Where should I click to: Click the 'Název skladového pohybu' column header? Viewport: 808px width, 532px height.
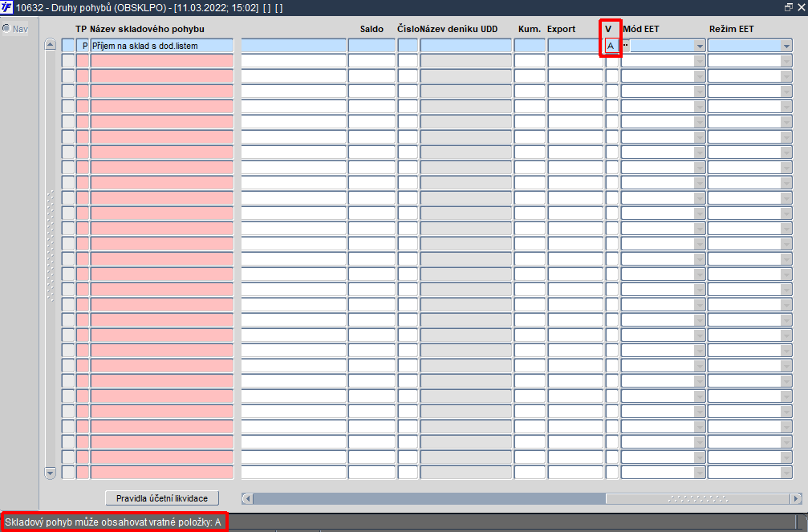[147, 29]
